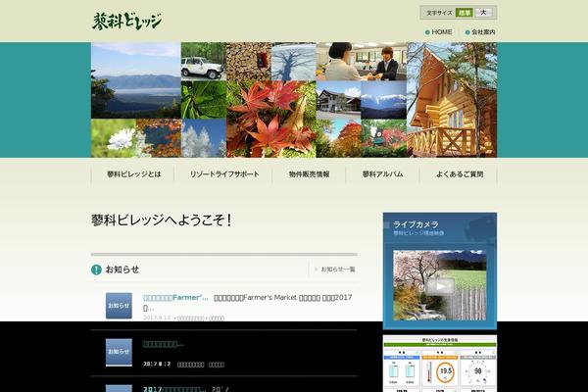
Task: Click the 蓼科ビレッジへようこそ！ heading
Action: [162, 220]
